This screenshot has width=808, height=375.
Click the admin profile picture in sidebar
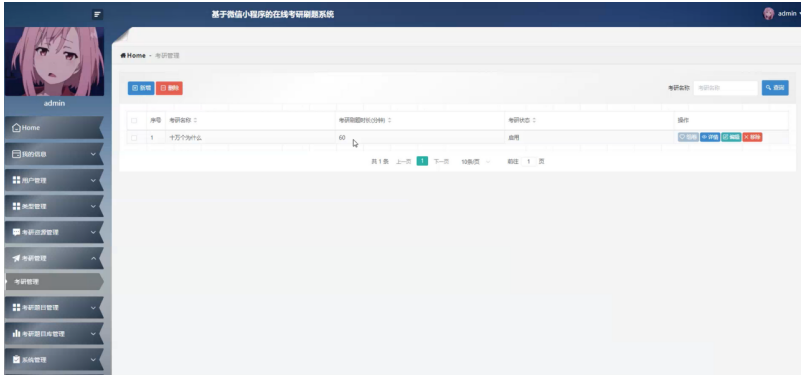click(54, 61)
